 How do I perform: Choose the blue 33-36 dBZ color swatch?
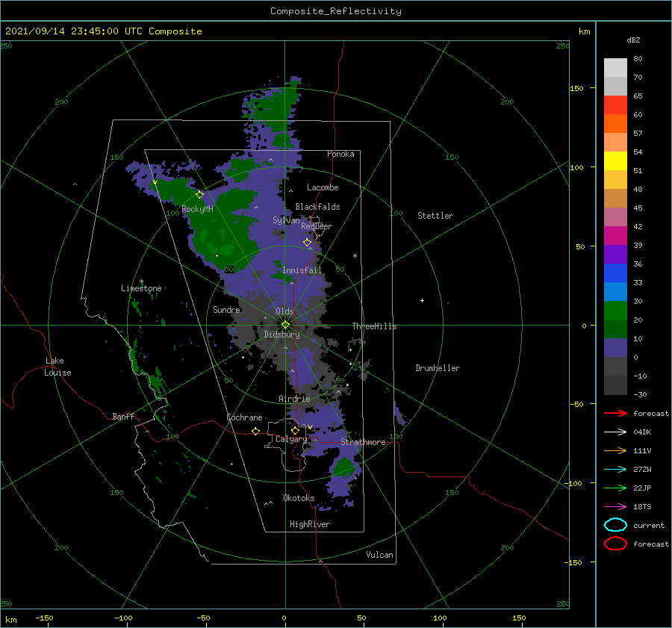pyautogui.click(x=615, y=273)
